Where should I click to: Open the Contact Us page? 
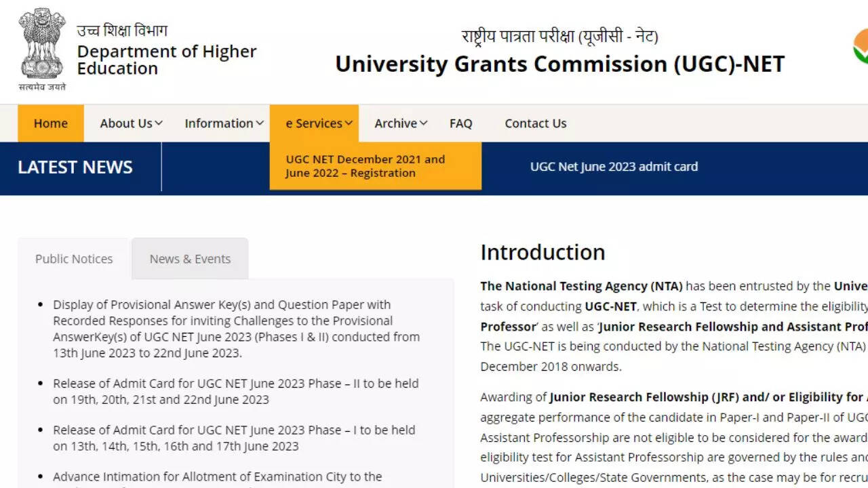point(535,123)
